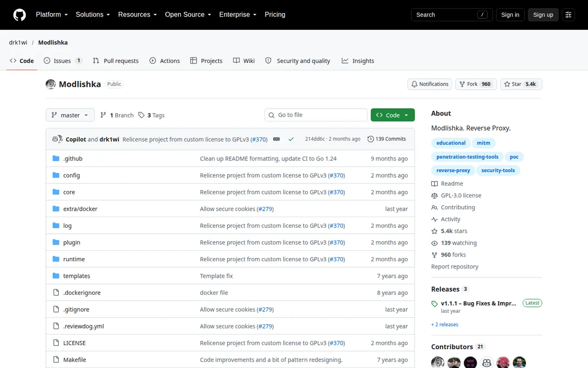Open the core folder icon

click(56, 192)
